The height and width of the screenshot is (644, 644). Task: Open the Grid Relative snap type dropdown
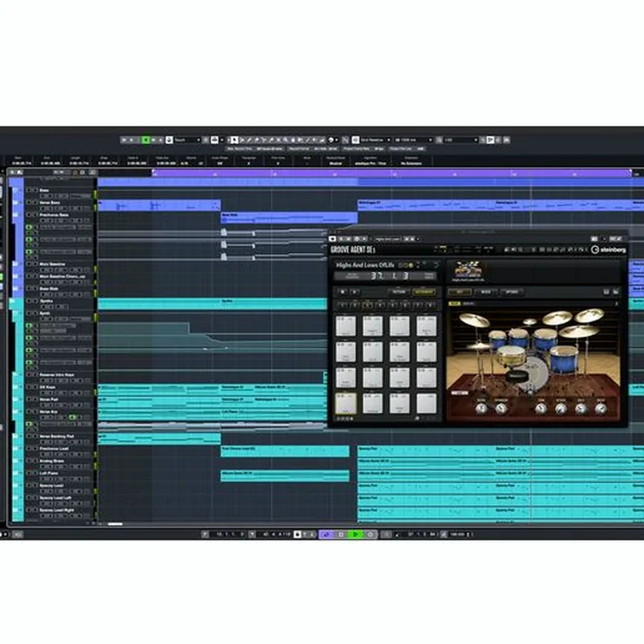(376, 140)
